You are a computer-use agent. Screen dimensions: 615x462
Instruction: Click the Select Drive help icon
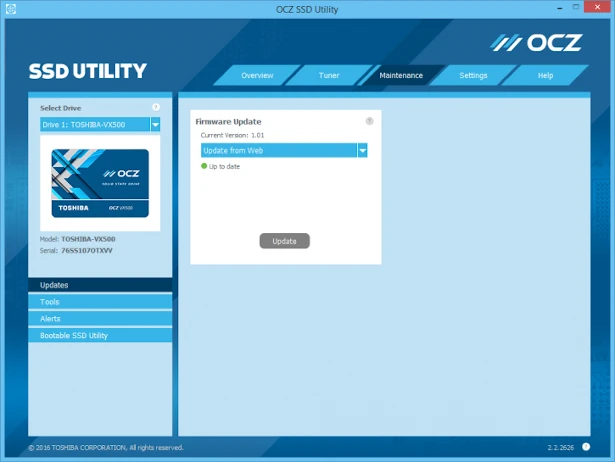[x=156, y=107]
